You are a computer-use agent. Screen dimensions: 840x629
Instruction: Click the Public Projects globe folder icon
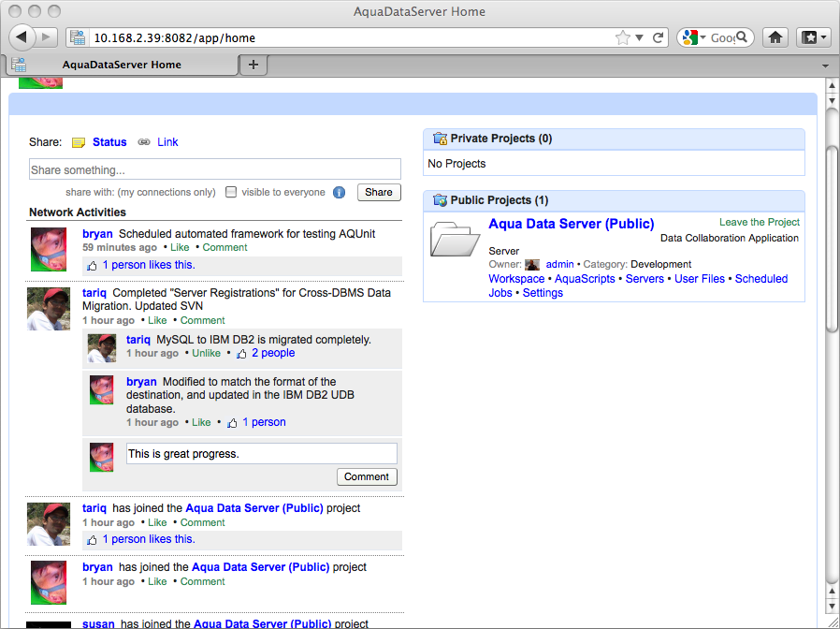coord(440,200)
